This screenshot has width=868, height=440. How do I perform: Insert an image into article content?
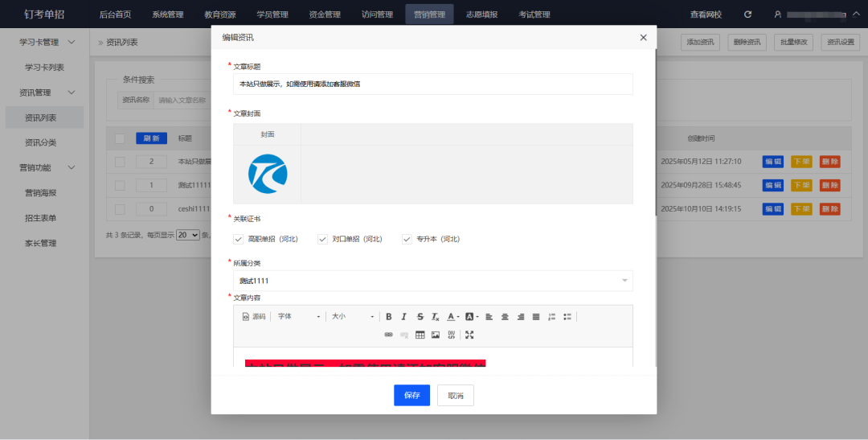point(436,335)
